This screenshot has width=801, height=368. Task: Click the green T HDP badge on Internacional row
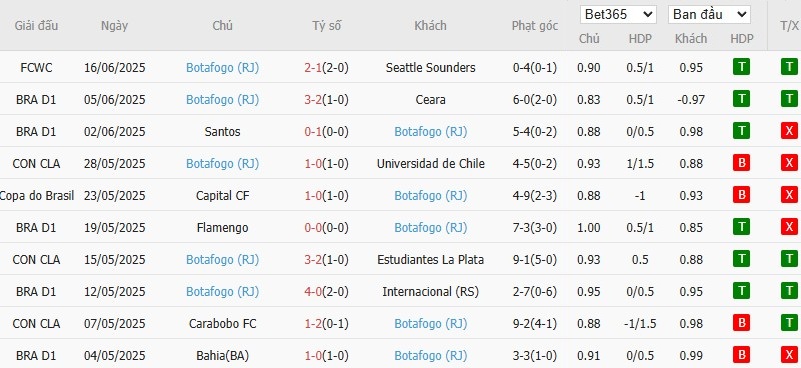pos(741,292)
